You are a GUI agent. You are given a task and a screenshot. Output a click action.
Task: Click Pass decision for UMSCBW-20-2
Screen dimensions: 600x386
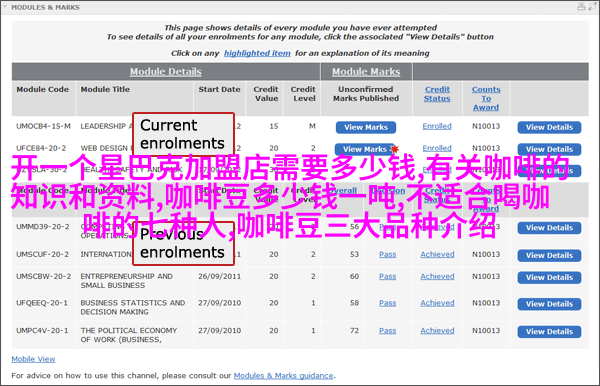[x=388, y=276]
